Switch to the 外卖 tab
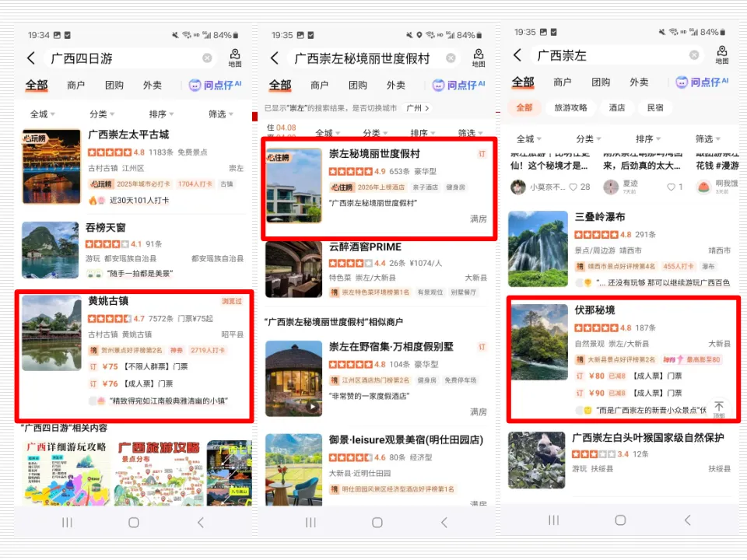The height and width of the screenshot is (560, 747). click(153, 86)
